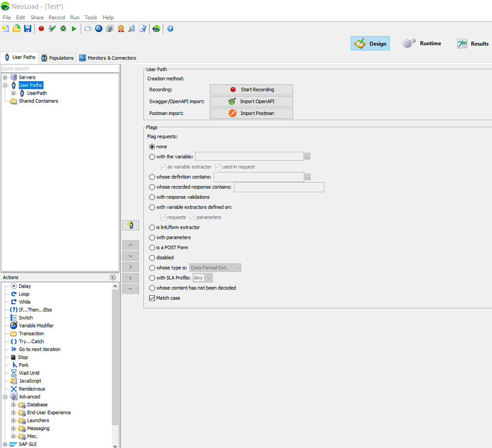Image resolution: width=492 pixels, height=448 pixels.
Task: Select 'whose definition contains' radio option
Action: point(152,177)
